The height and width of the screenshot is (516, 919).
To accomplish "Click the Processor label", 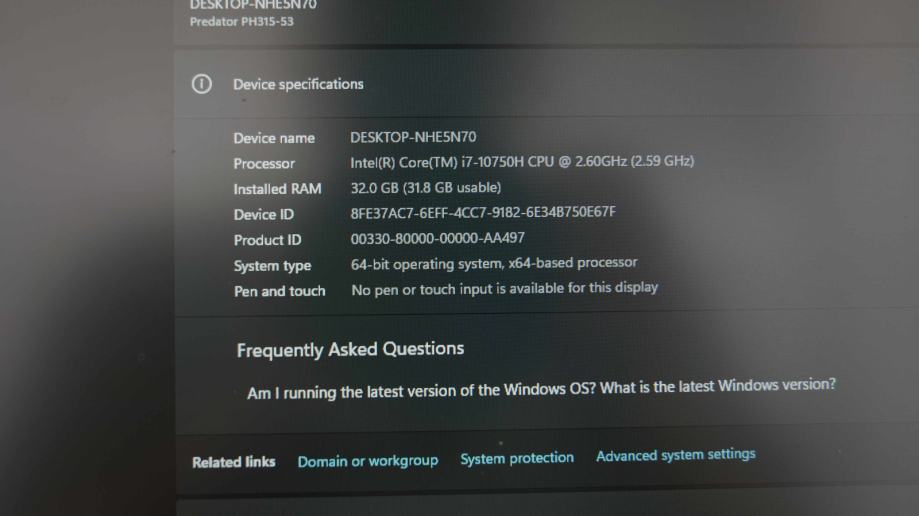I will click(x=264, y=164).
